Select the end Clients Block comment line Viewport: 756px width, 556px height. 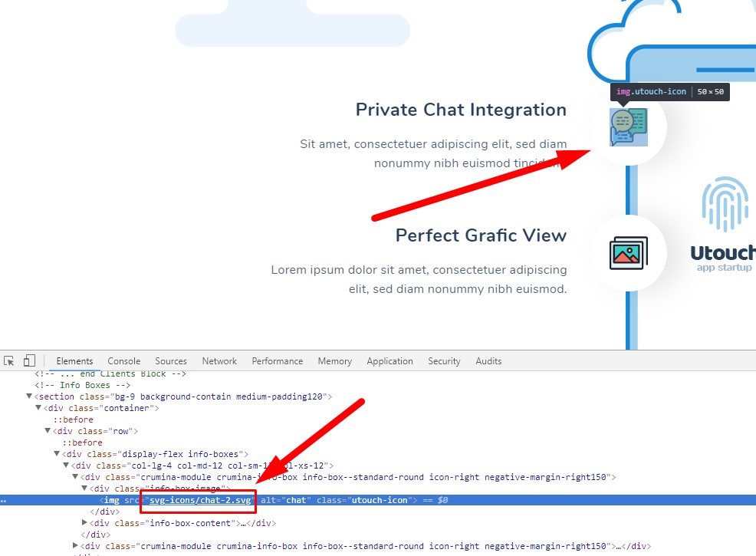point(110,374)
